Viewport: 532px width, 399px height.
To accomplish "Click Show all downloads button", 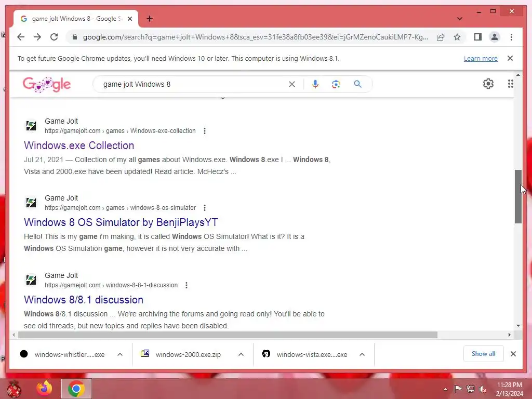I will (x=483, y=354).
